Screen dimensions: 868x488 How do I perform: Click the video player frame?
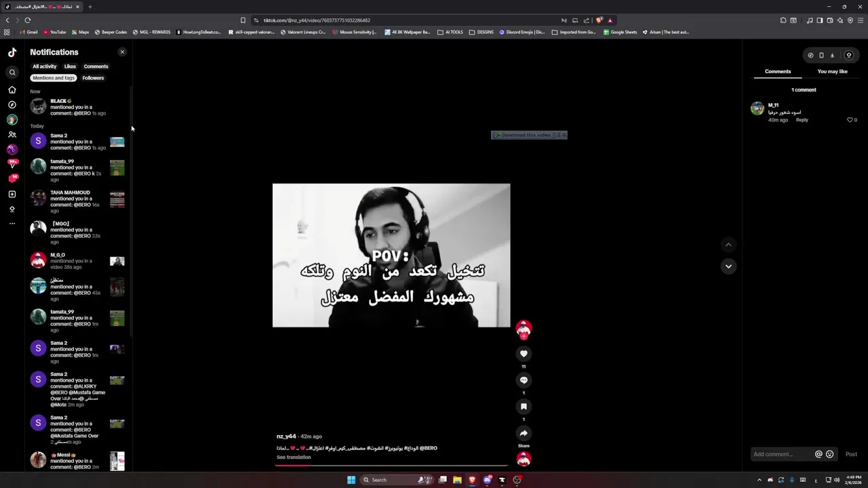click(x=391, y=256)
